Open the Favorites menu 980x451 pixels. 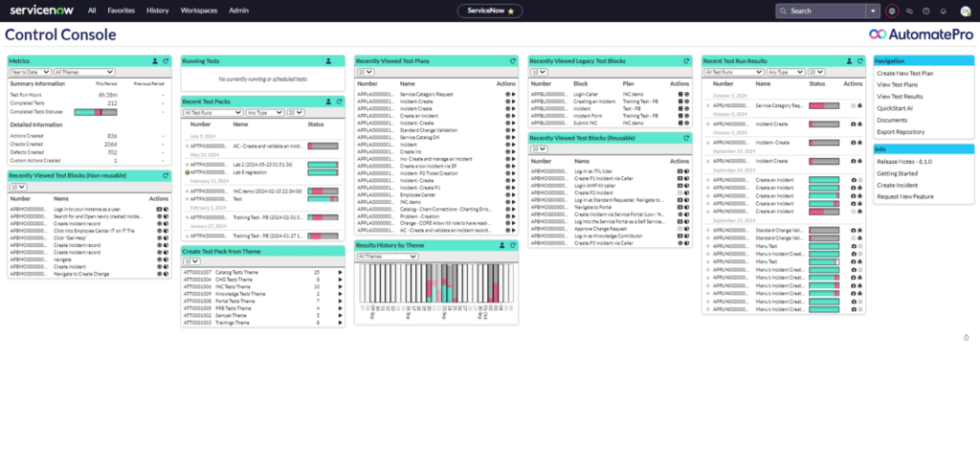pos(121,11)
